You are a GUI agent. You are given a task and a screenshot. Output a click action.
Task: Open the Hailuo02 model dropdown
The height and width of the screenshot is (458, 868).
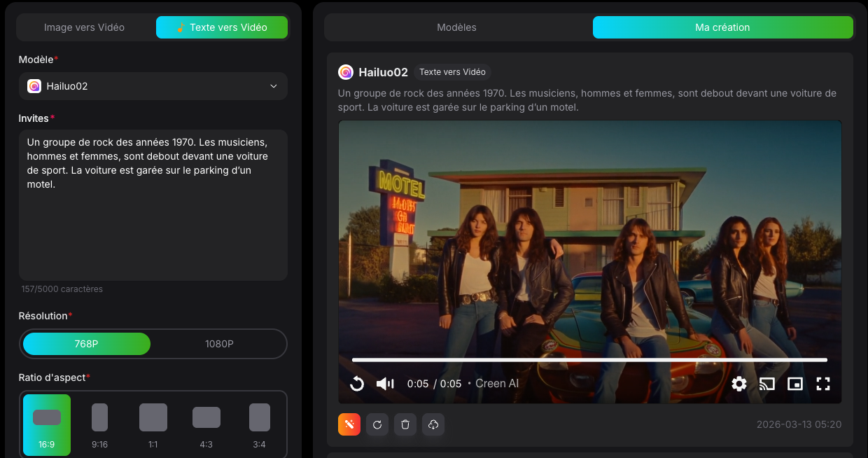coord(153,86)
